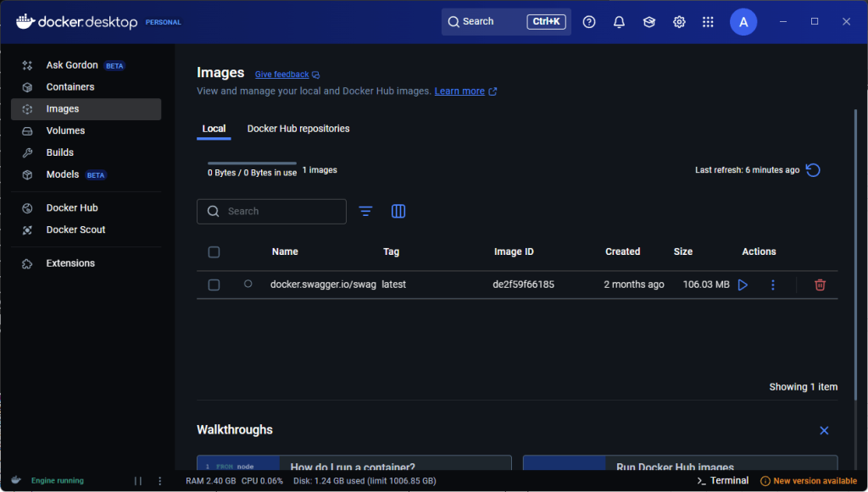Click the Containers cube icon

coord(27,87)
